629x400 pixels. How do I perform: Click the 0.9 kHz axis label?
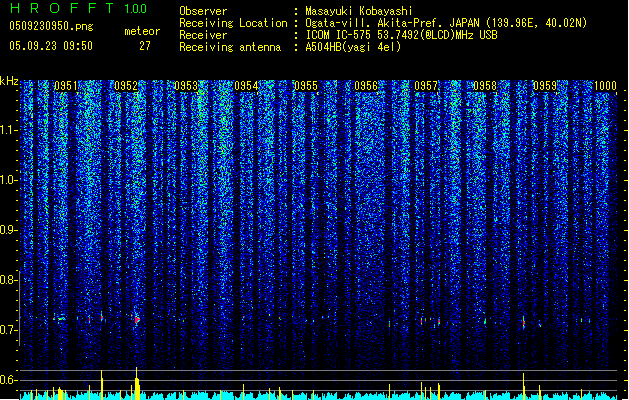coord(8,230)
